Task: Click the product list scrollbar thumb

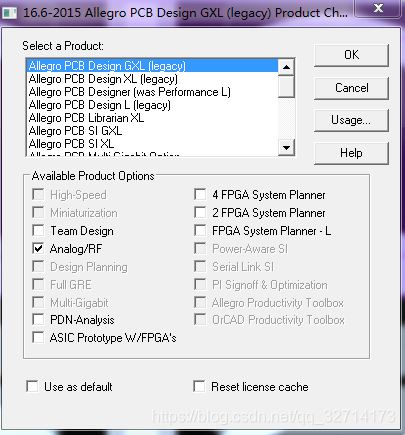Action: [x=286, y=86]
